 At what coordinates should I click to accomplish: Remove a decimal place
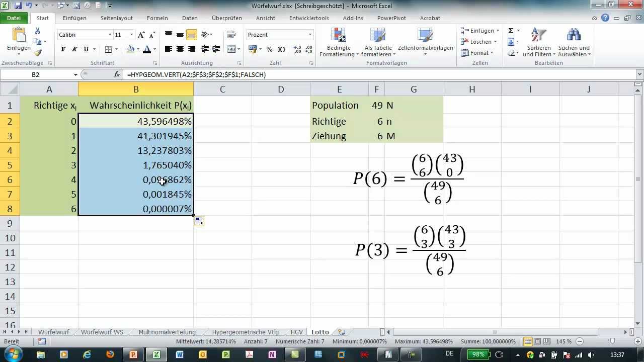(x=308, y=49)
